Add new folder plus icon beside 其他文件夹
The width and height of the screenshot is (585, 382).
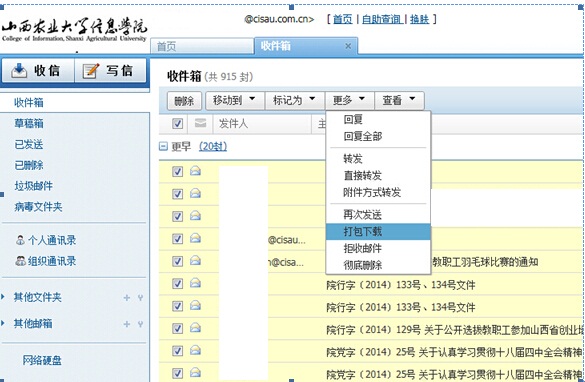pos(127,297)
